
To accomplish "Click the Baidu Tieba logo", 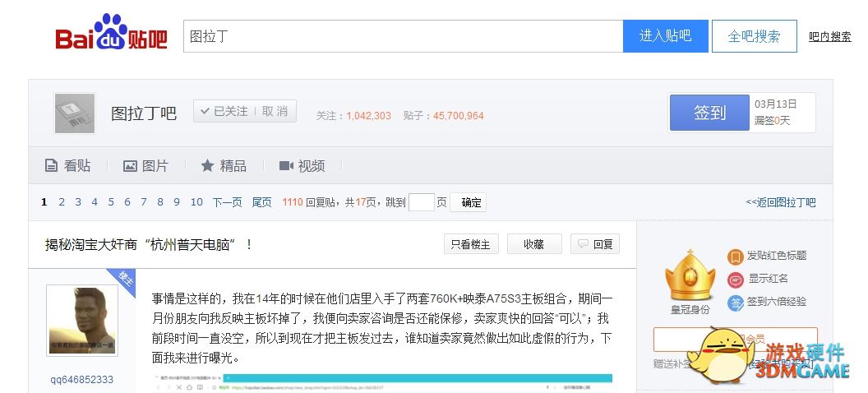I will [x=111, y=35].
